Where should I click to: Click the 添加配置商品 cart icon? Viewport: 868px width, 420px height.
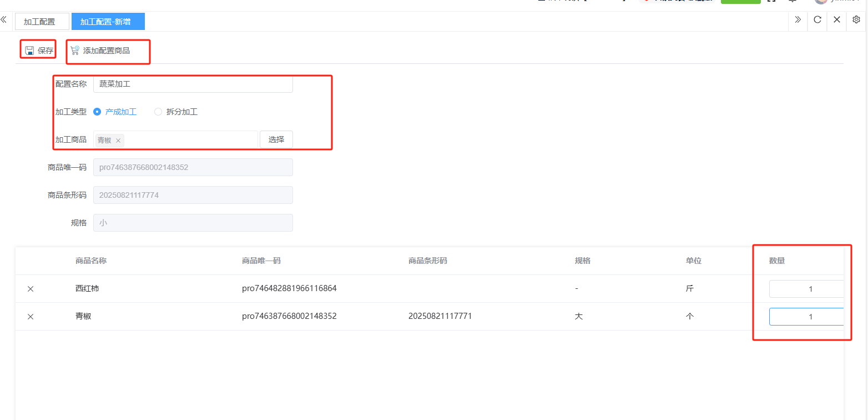[75, 51]
